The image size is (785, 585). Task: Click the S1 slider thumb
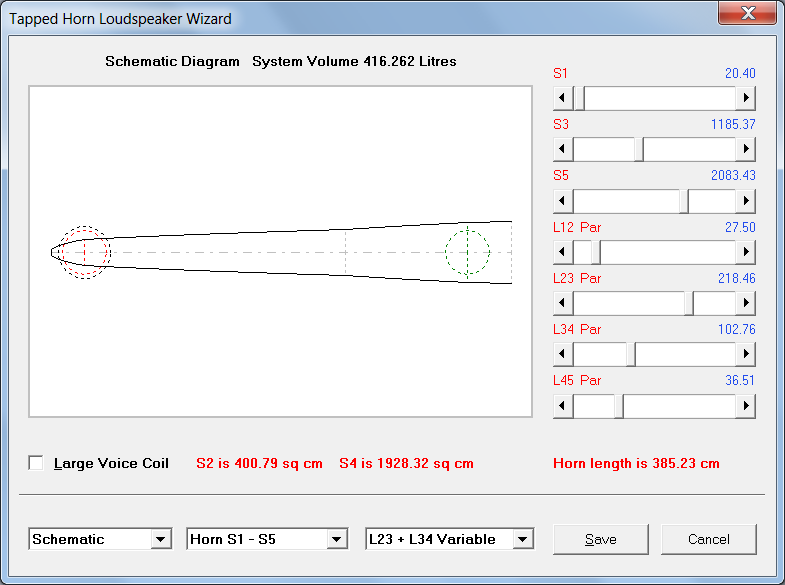coord(580,98)
